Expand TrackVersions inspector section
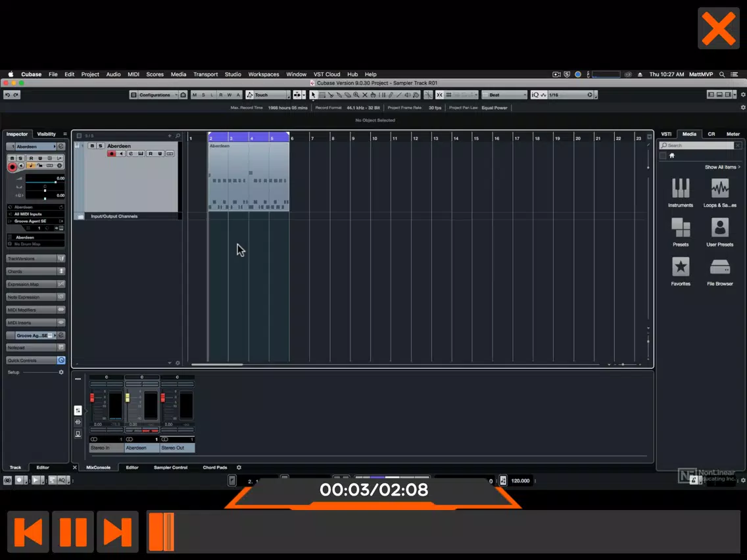Viewport: 747px width, 560px height. click(36, 258)
